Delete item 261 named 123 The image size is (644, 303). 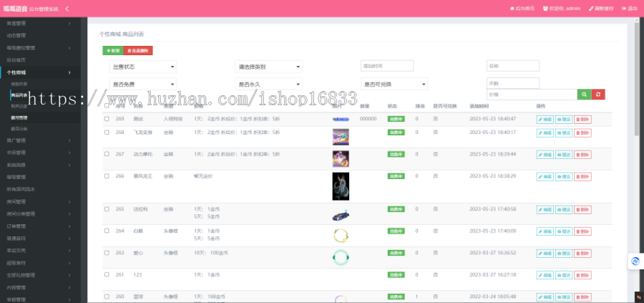pos(582,275)
